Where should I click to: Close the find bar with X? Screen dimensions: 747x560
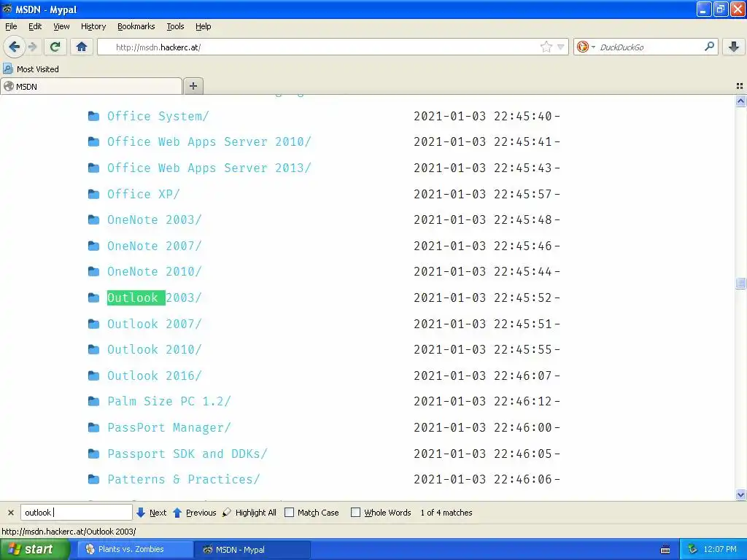10,513
